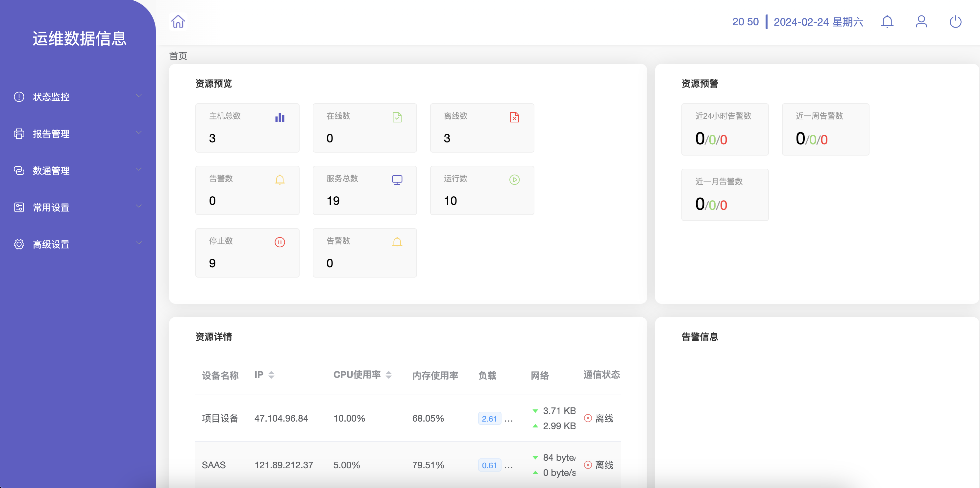Open 常用设置 sidebar menu
Screen dimensions: 980x488
[x=78, y=207]
